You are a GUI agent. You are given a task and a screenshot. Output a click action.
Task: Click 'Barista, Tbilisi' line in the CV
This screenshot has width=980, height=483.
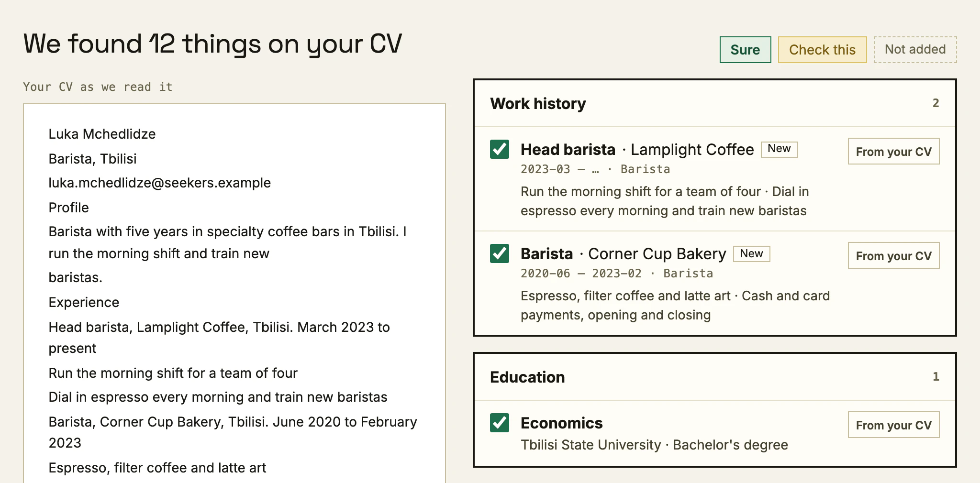click(92, 159)
